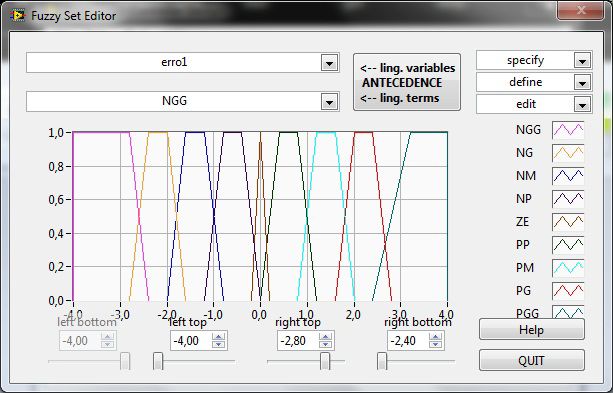Decrement the right bottom value stepper
The height and width of the screenshot is (393, 613).
click(x=436, y=345)
